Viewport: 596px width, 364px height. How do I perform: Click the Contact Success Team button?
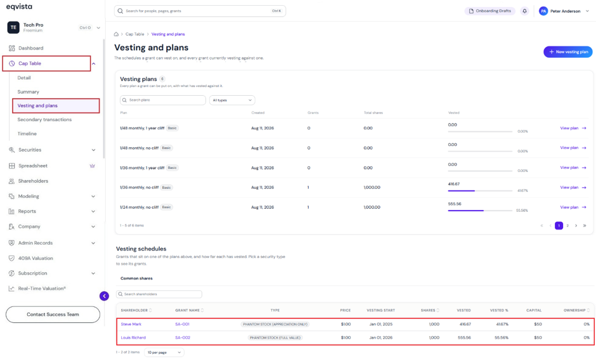pyautogui.click(x=53, y=315)
